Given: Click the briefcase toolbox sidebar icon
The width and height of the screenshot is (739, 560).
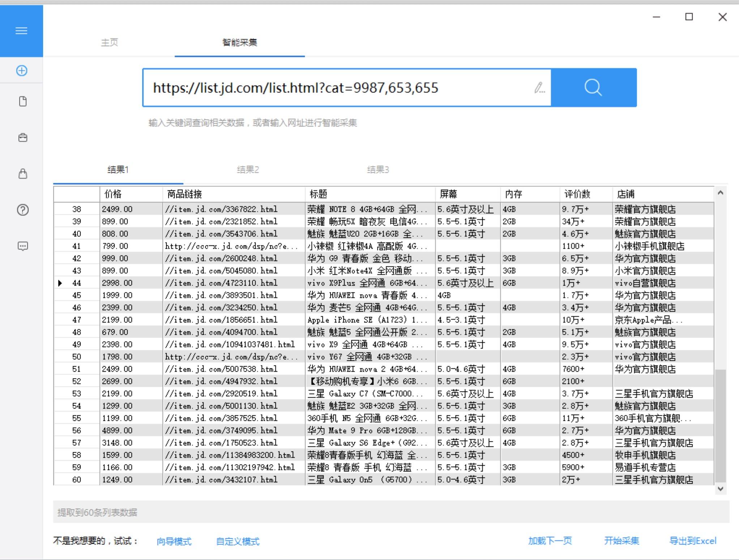Looking at the screenshot, I should click(x=23, y=138).
